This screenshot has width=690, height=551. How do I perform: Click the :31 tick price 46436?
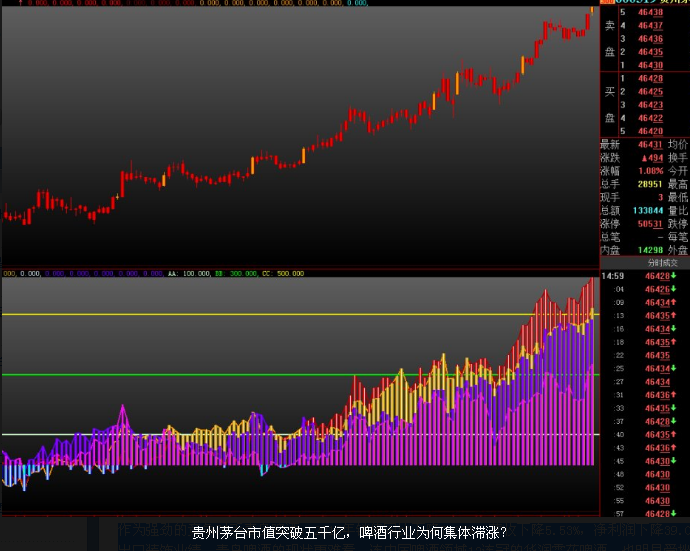657,395
